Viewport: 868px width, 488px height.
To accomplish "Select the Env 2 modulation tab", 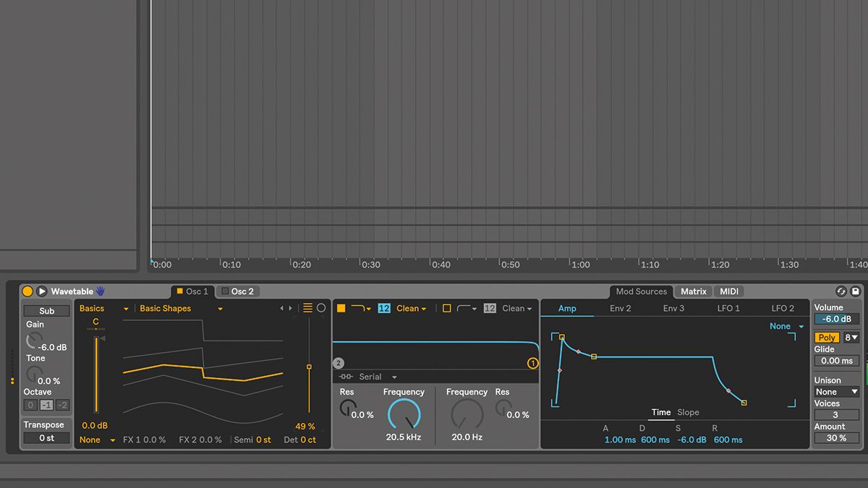I will (x=620, y=307).
